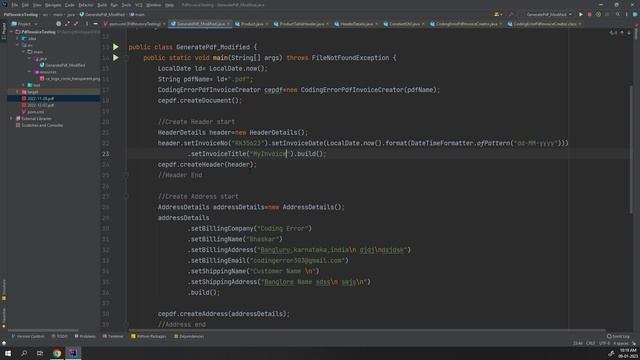The height and width of the screenshot is (360, 640).
Task: Open the run configuration dropdown GeneratePdf_Modified
Action: tap(548, 14)
